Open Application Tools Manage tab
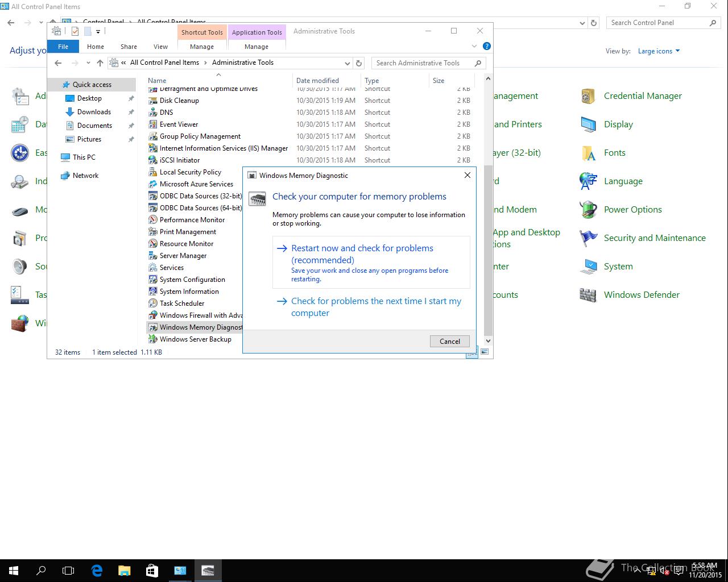The height and width of the screenshot is (582, 728). (x=257, y=47)
